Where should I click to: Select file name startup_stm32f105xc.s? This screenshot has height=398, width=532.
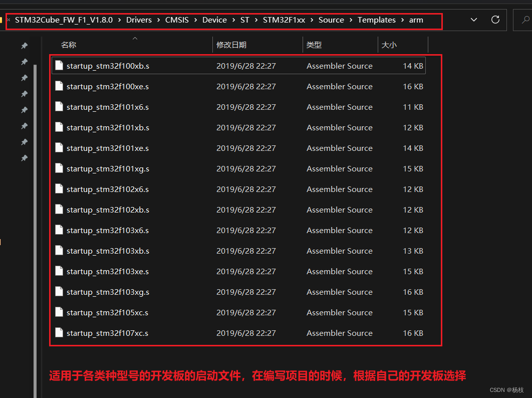coord(107,312)
